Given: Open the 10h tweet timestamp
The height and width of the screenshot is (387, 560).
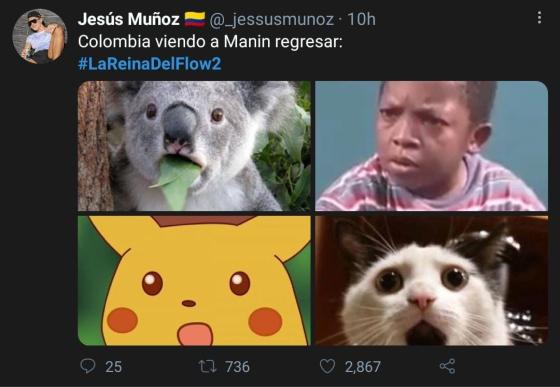Looking at the screenshot, I should pyautogui.click(x=361, y=19).
